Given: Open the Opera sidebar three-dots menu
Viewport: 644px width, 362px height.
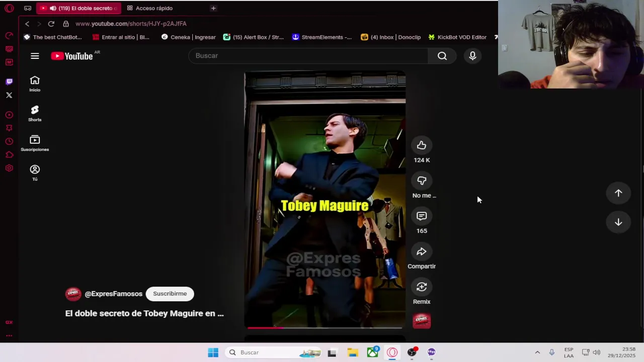Looking at the screenshot, I should (x=9, y=335).
